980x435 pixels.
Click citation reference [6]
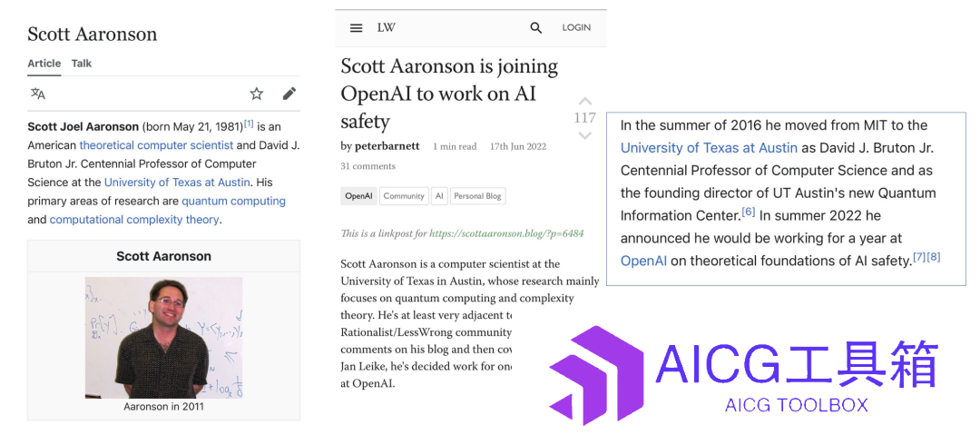click(x=748, y=213)
